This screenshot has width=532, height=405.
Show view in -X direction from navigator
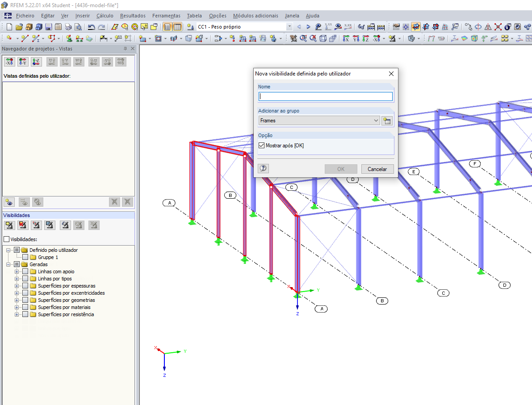[x=9, y=62]
